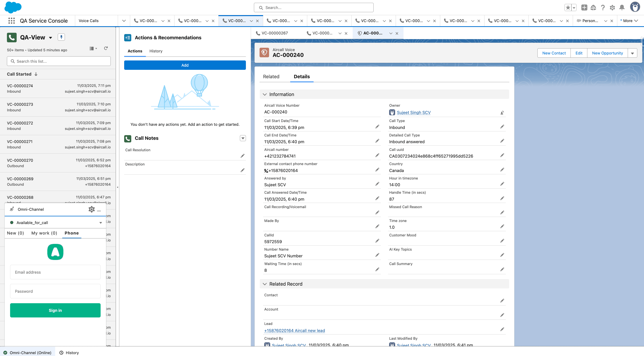The height and width of the screenshot is (356, 644).
Task: Open VC-00000267 subtab
Action: click(272, 33)
